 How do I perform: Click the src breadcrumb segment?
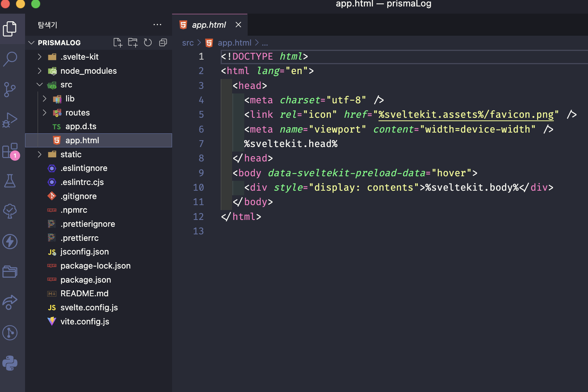[x=188, y=43]
